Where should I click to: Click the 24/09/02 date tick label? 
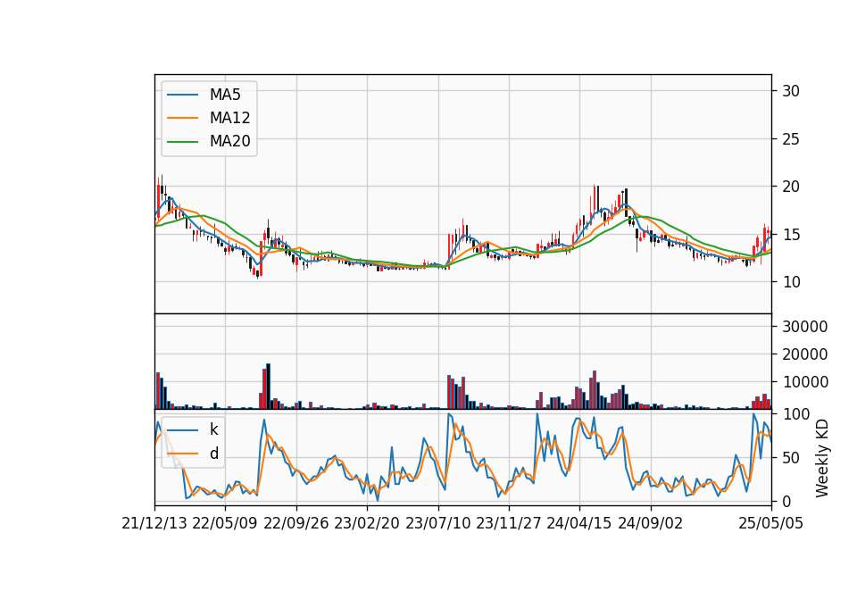coord(651,523)
